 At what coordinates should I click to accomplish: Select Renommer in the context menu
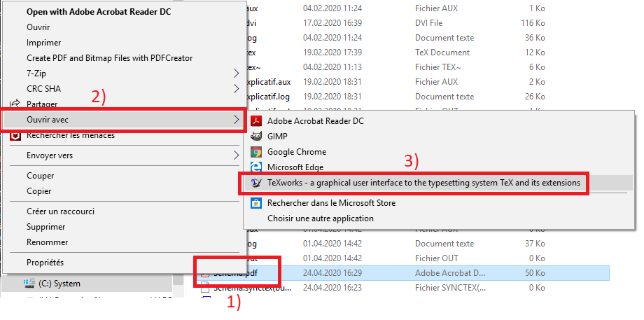click(x=47, y=242)
